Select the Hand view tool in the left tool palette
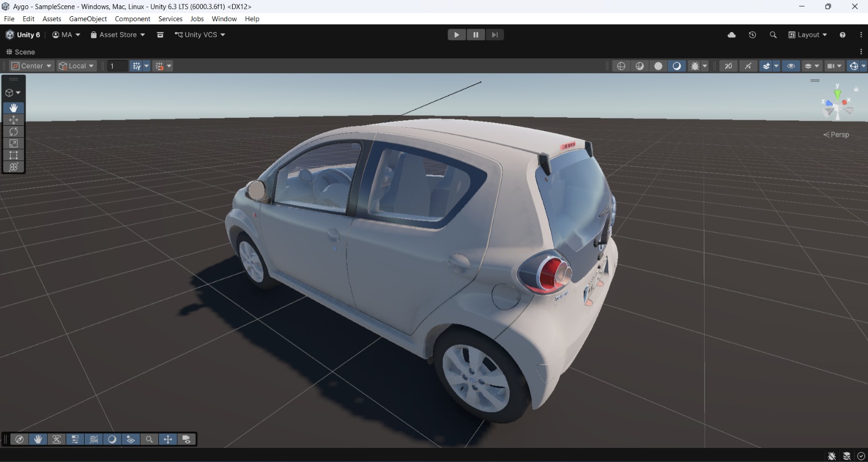 click(x=14, y=108)
